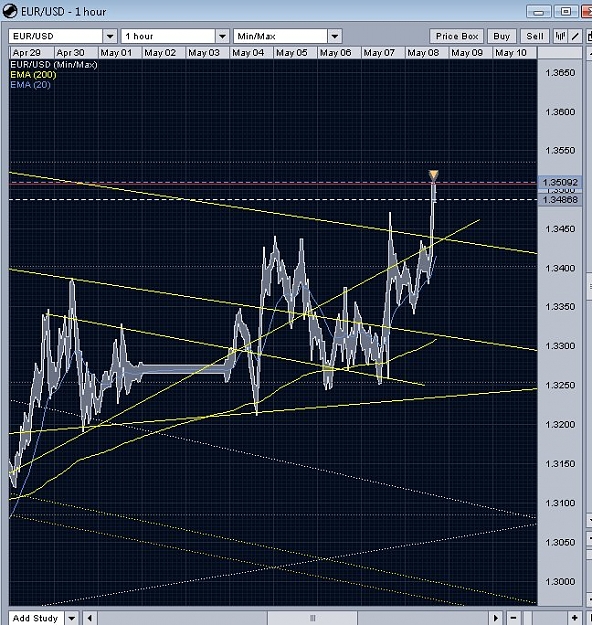This screenshot has width=592, height=625.
Task: Click the 1 hour interval field
Action: [x=168, y=36]
